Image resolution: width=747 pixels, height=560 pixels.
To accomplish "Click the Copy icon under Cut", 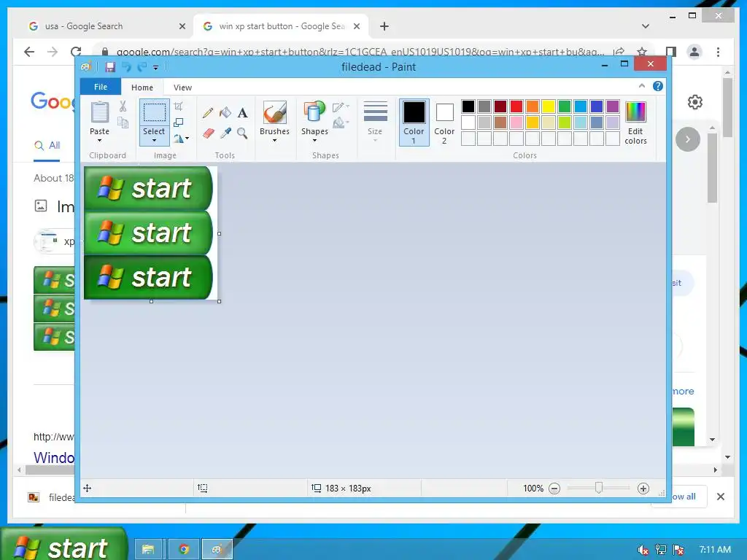I will tap(123, 122).
